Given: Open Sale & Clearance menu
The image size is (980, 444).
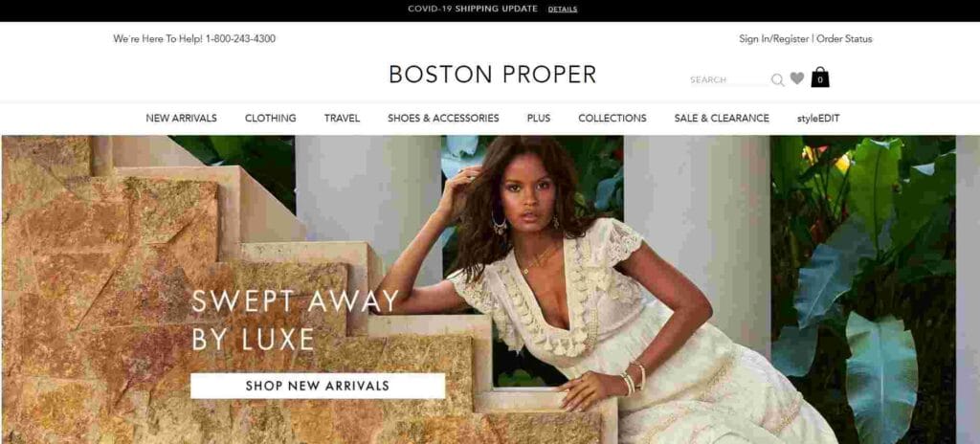Looking at the screenshot, I should [722, 119].
